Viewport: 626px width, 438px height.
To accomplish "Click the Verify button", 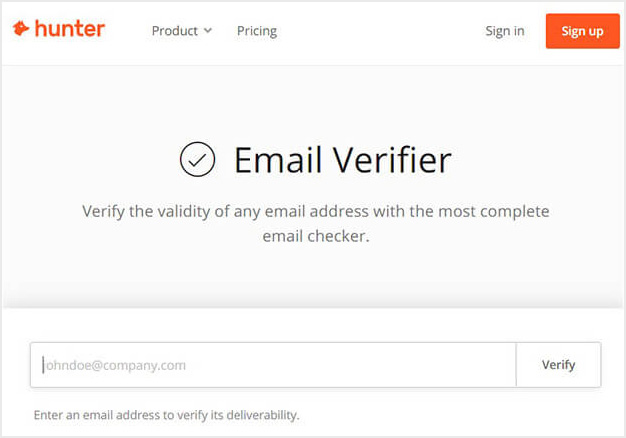I will (558, 365).
